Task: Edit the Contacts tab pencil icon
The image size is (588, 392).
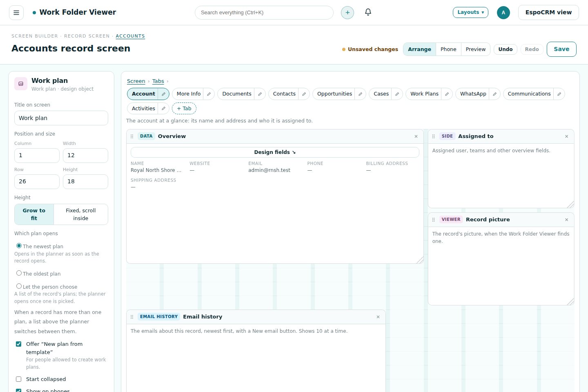Action: [x=304, y=94]
